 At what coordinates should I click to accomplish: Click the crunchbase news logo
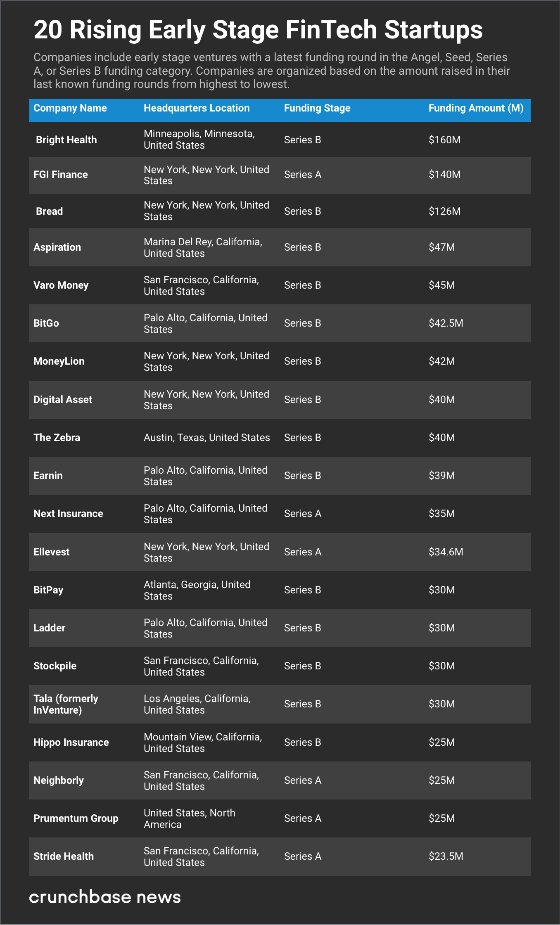tap(105, 897)
